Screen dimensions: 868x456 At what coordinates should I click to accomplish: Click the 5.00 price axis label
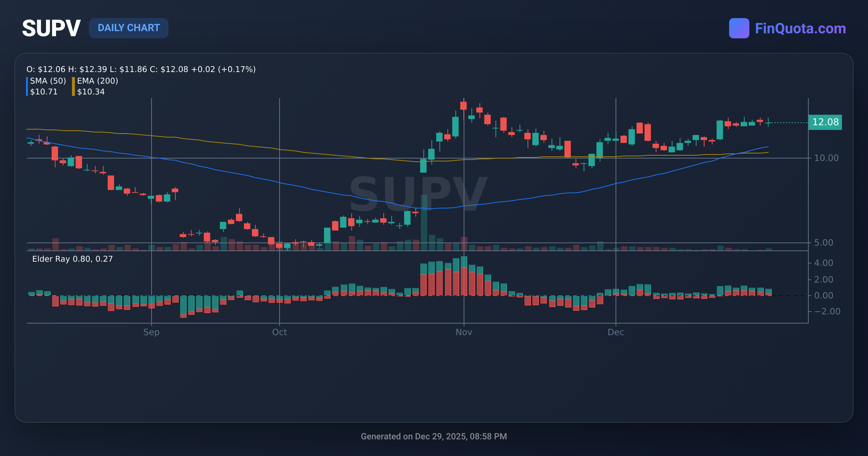[824, 243]
